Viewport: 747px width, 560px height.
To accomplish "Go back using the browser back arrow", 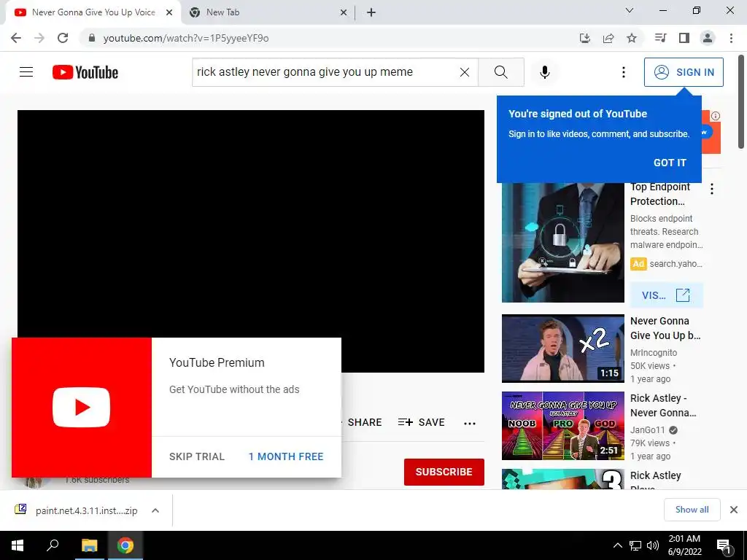I will pyautogui.click(x=16, y=38).
